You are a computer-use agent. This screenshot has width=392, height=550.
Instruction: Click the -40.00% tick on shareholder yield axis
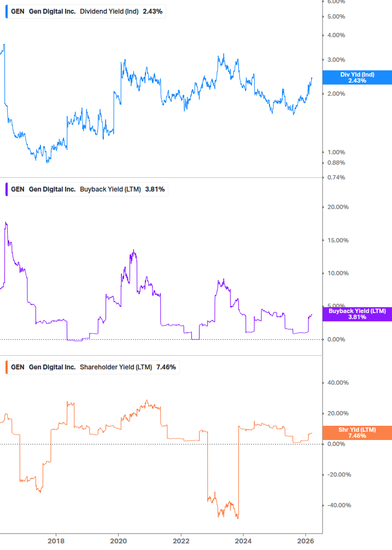tap(339, 506)
